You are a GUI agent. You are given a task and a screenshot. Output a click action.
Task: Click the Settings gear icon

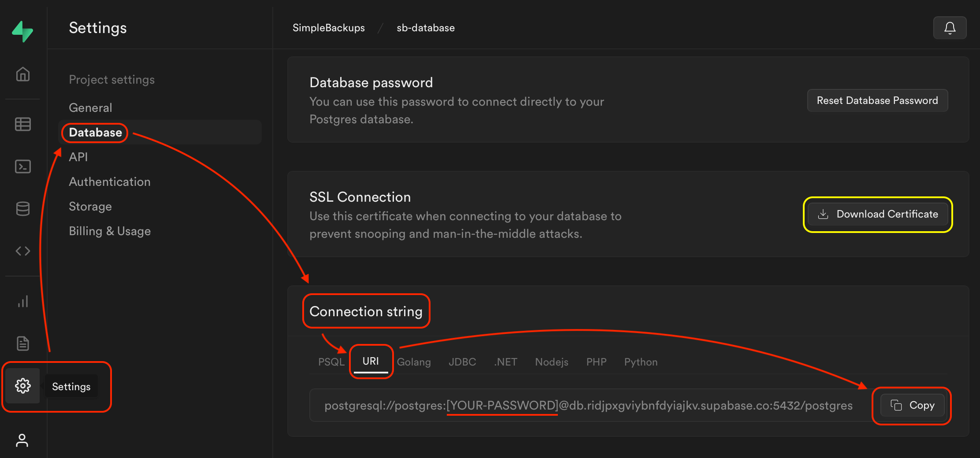pos(22,386)
